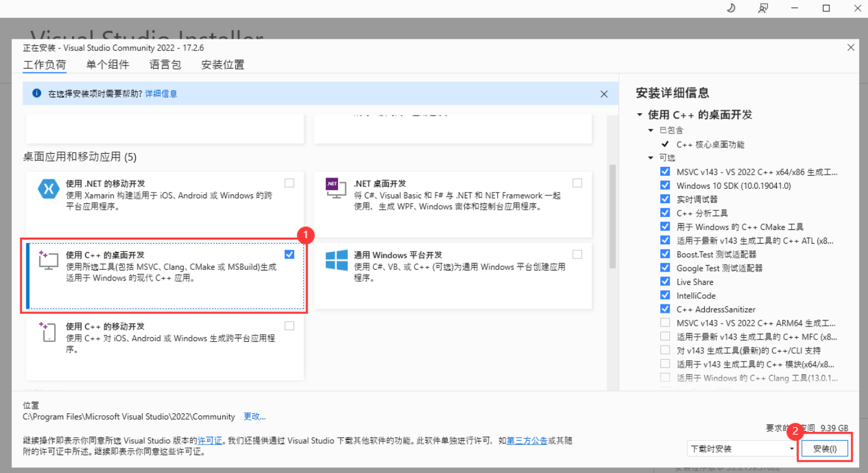Enable 使用 C++ 的移动开发 workload checkbox

point(289,326)
